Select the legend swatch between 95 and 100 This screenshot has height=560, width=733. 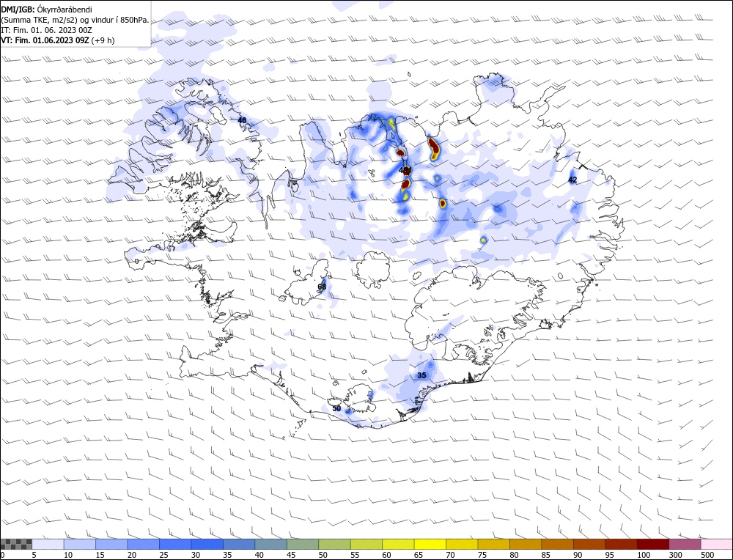point(621,544)
